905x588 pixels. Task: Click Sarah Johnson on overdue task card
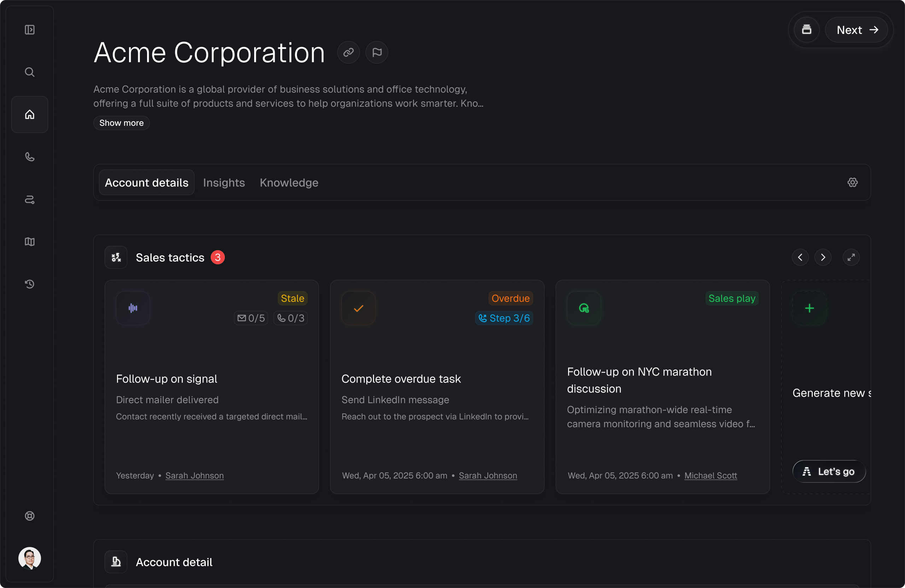(488, 476)
